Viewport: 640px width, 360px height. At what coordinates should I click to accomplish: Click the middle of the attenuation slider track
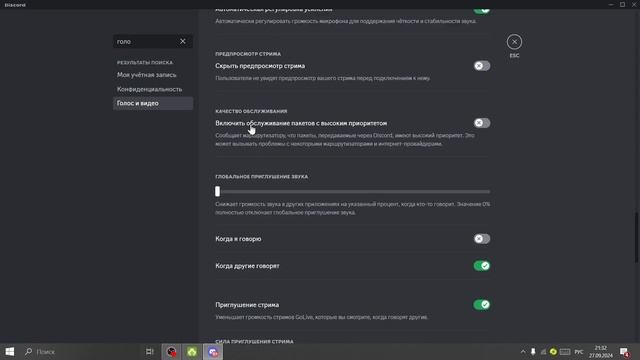pyautogui.click(x=353, y=191)
